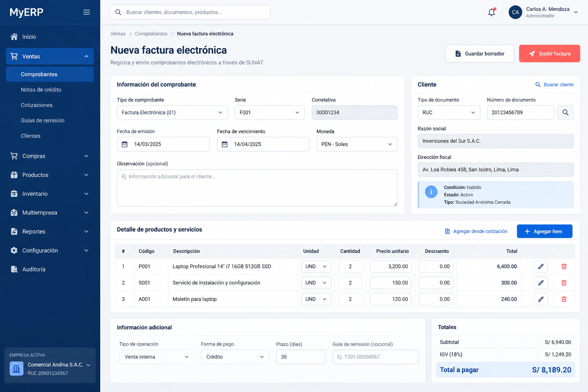Open Cotizaciones in sidebar
Image resolution: width=588 pixels, height=392 pixels.
coord(37,105)
